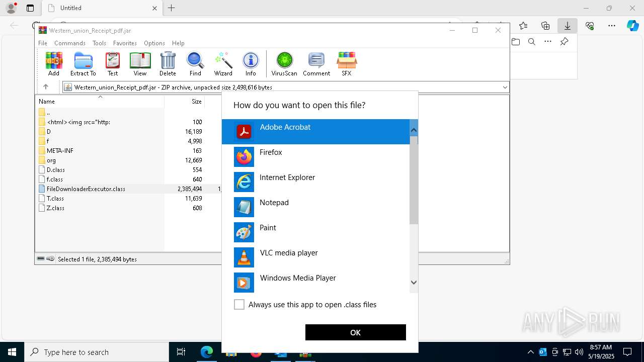Click the Extract To toolbar icon

pos(83,64)
